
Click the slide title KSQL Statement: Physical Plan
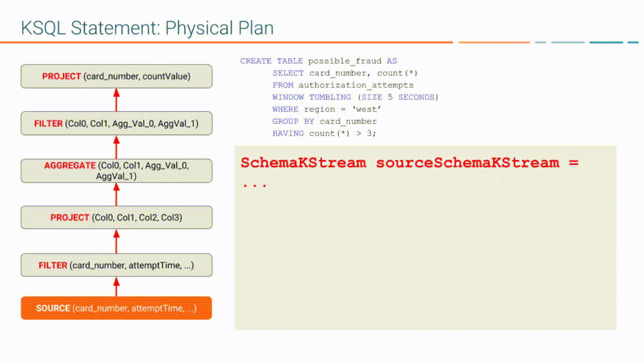tap(146, 28)
